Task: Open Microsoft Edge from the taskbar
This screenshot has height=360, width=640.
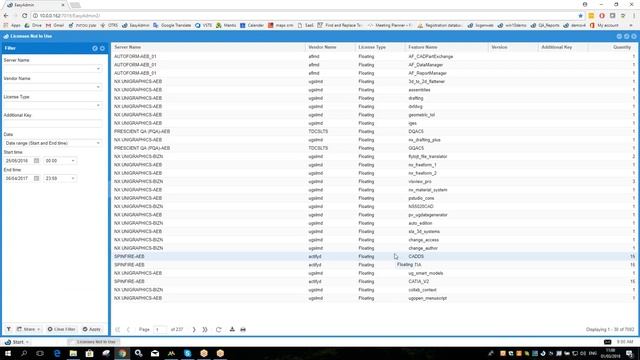Action: pos(57,353)
